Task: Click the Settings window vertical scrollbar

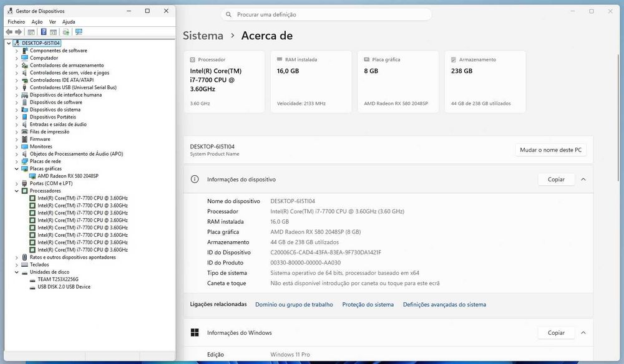Action: point(618,117)
